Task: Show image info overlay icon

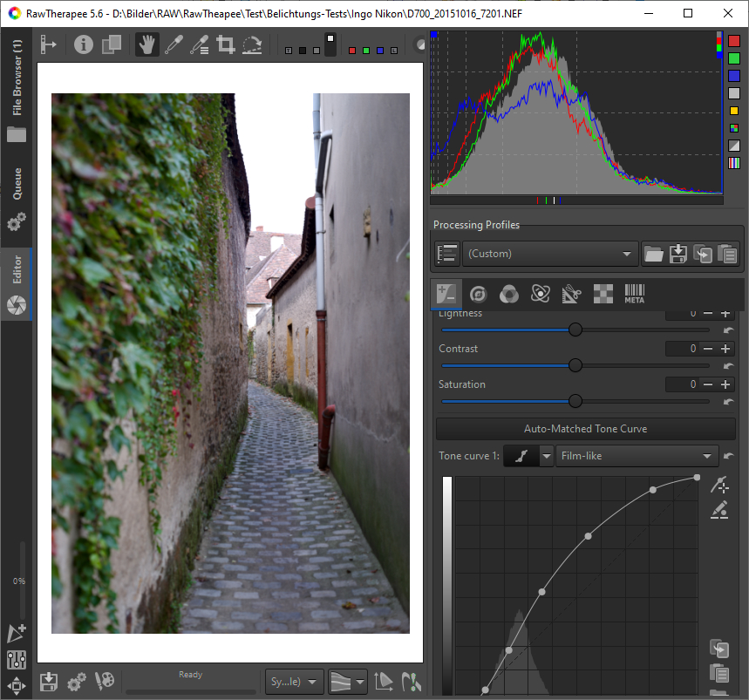Action: [84, 44]
